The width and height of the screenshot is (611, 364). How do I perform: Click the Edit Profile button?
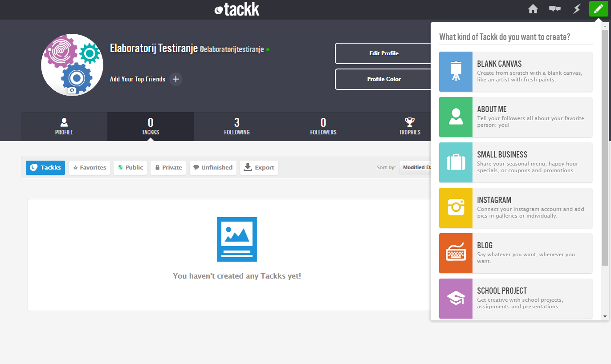click(383, 53)
